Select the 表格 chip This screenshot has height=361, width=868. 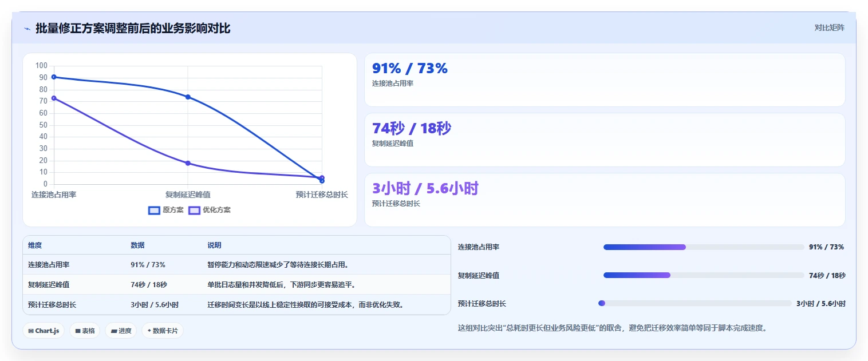[x=85, y=331]
